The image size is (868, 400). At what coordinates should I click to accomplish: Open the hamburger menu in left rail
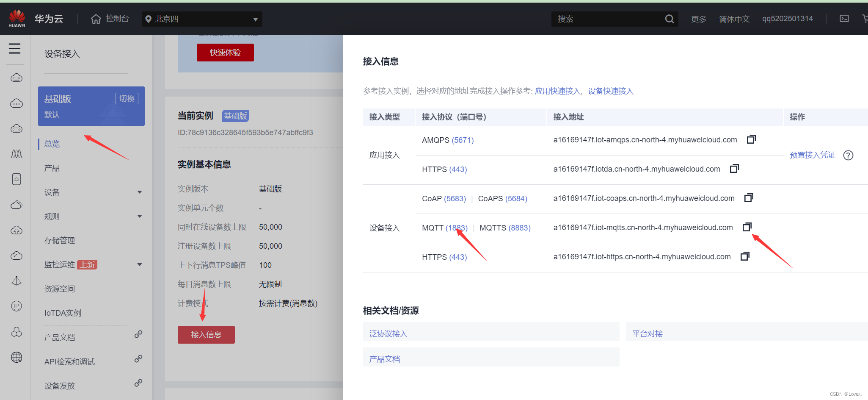coord(15,49)
